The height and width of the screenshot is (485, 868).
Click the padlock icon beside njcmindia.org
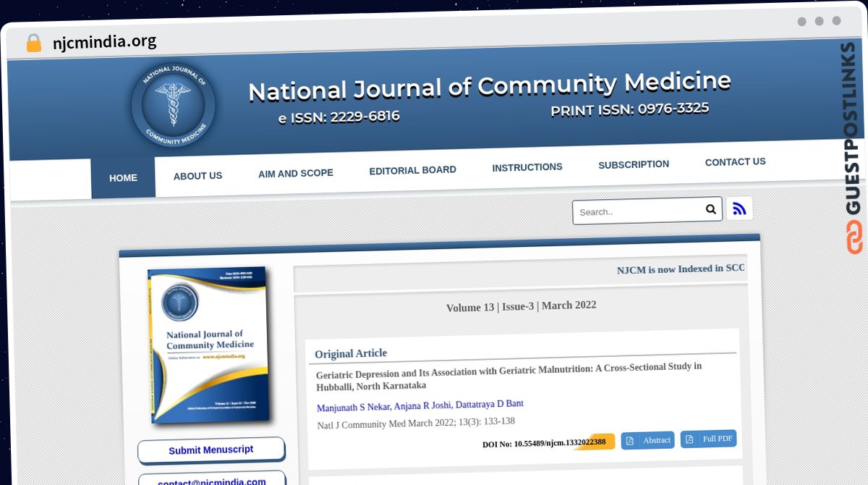(x=33, y=43)
